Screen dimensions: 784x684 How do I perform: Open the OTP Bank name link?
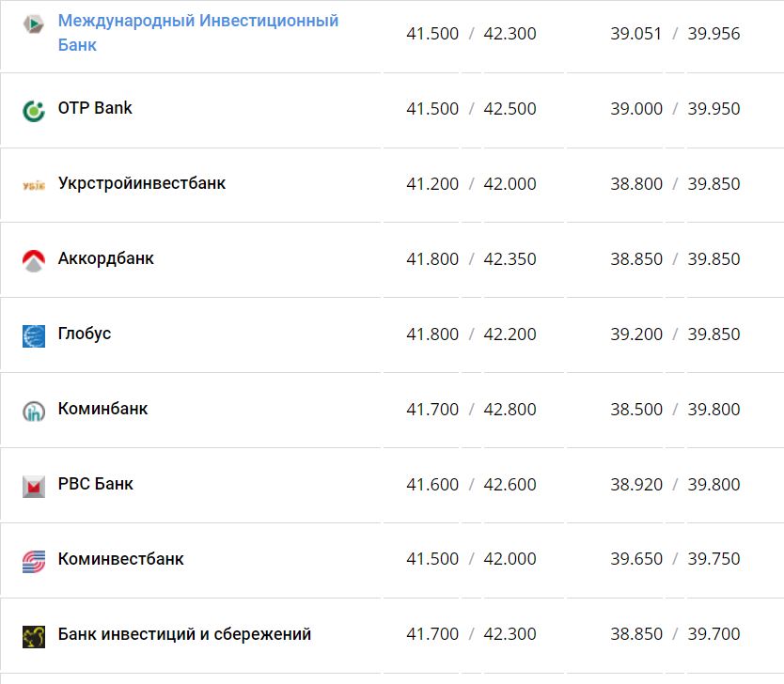pos(95,108)
